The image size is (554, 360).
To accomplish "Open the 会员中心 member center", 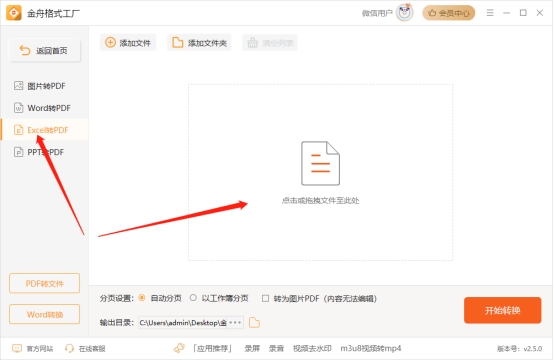I will 449,13.
